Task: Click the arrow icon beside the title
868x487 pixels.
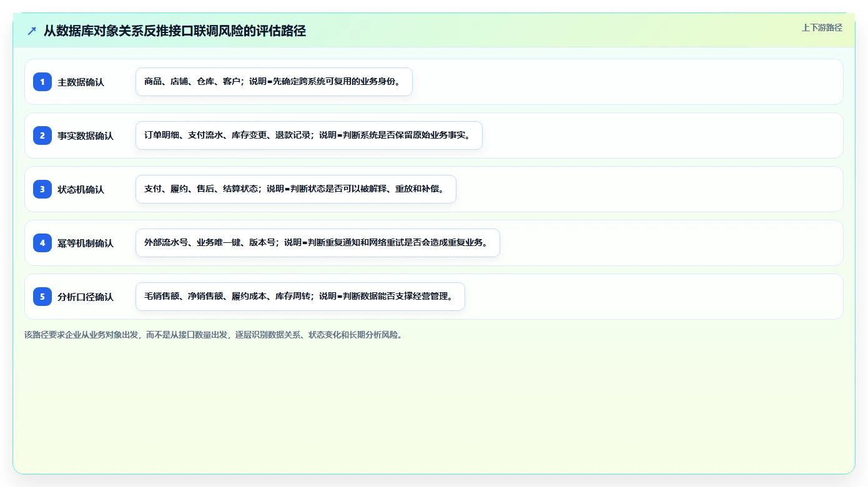Action: (32, 31)
